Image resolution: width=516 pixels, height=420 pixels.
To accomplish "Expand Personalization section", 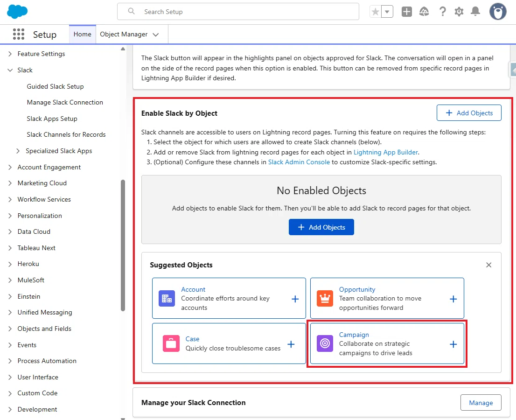I will 10,216.
